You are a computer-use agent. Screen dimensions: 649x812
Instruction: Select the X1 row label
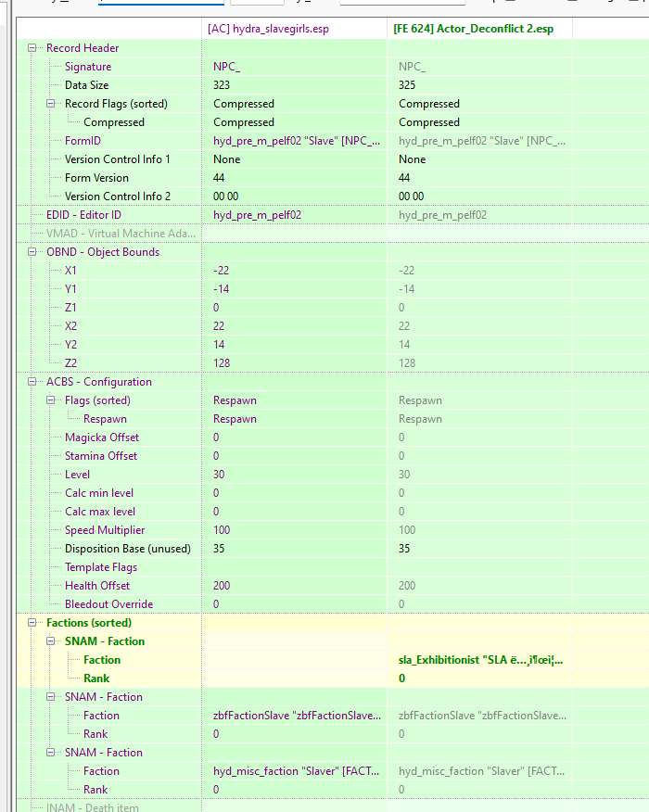point(70,271)
